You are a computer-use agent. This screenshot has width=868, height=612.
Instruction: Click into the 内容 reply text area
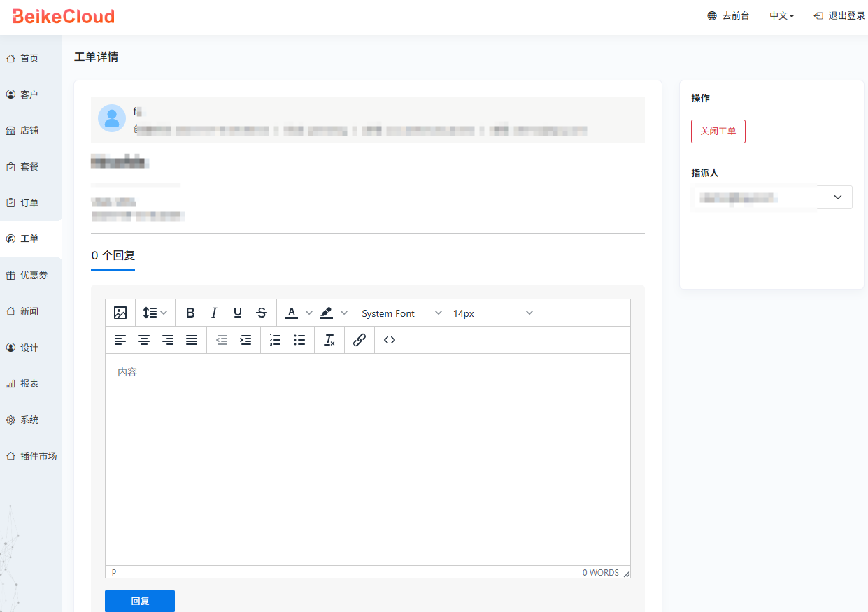[x=368, y=460]
